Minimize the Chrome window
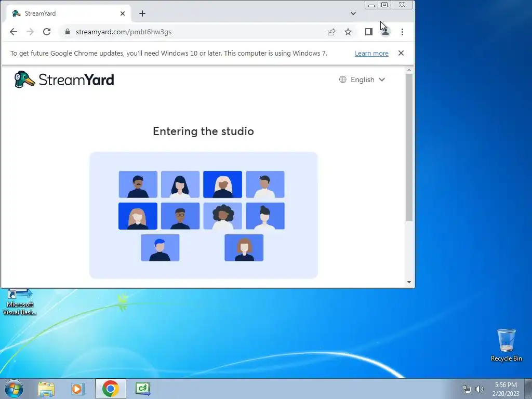Image resolution: width=532 pixels, height=399 pixels. coord(371,5)
